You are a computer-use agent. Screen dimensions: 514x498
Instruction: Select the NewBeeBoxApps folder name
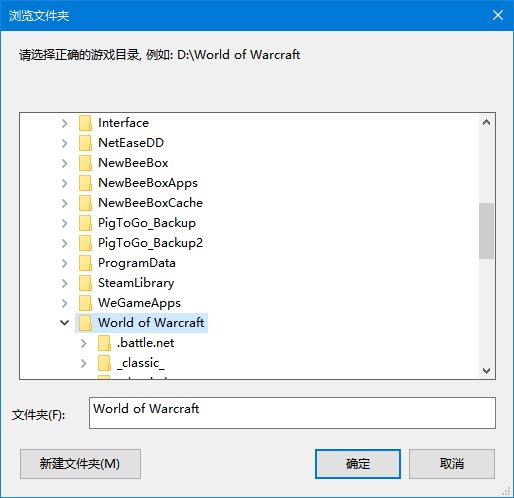click(148, 183)
